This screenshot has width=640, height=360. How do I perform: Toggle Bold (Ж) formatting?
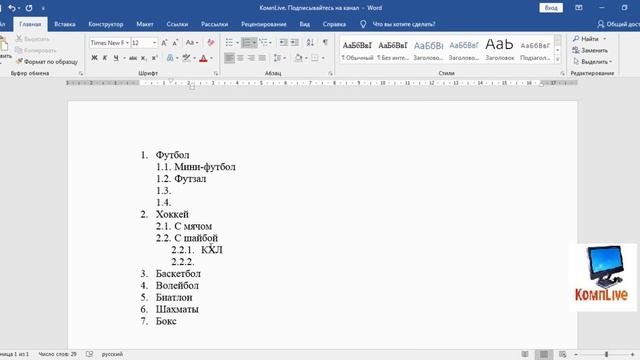[x=94, y=58]
